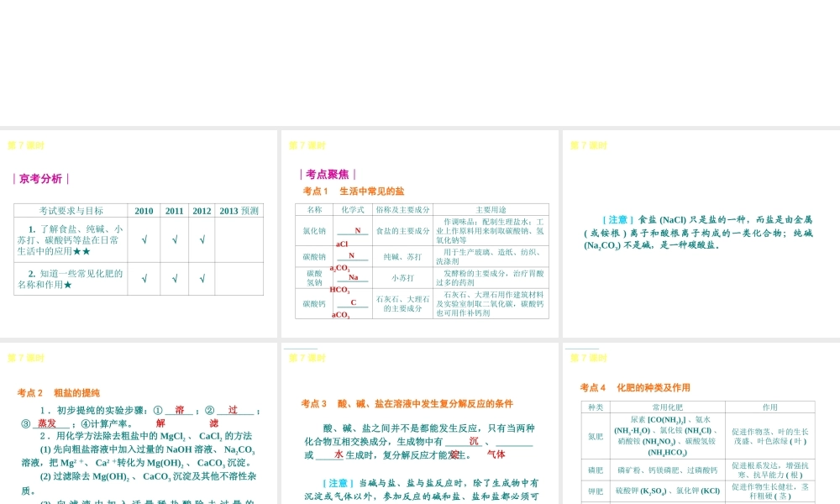Click the 磷肥 row label
This screenshot has width=840, height=504.
(x=596, y=470)
